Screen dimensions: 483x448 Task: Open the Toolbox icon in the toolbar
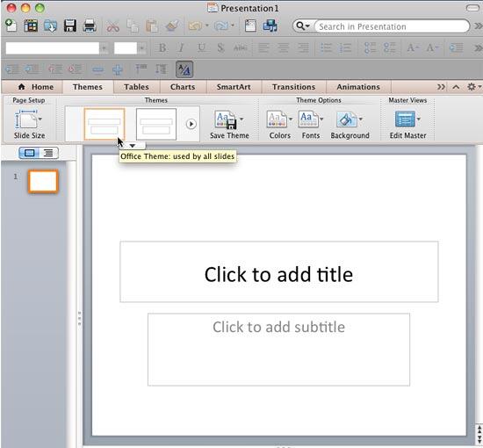[x=250, y=25]
